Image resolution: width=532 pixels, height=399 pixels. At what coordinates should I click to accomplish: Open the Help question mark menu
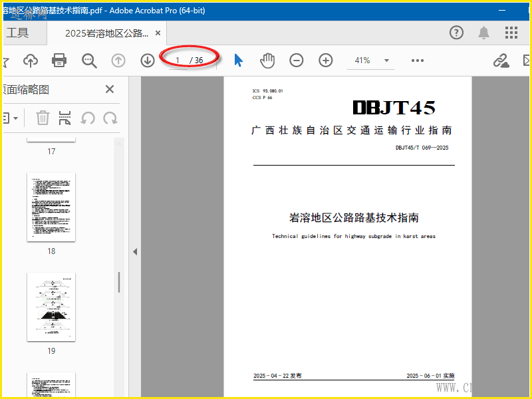[x=456, y=33]
